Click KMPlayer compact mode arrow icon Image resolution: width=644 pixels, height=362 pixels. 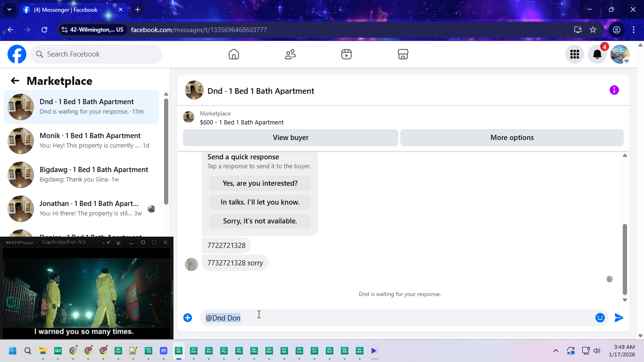pos(119,242)
